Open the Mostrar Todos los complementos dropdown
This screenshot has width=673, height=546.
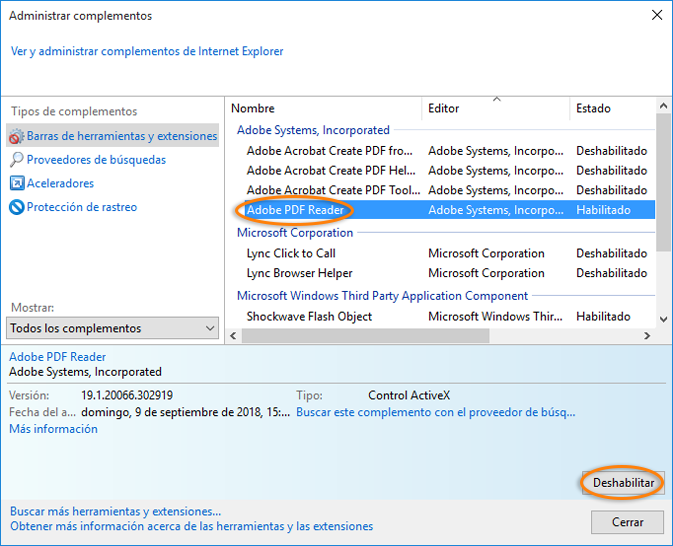(x=112, y=328)
